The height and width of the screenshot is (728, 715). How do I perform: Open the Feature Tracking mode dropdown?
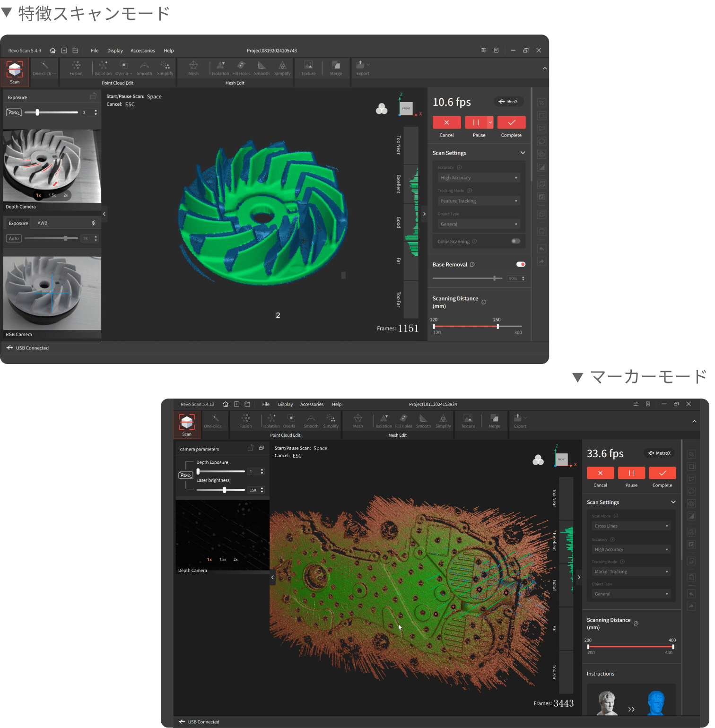point(479,201)
